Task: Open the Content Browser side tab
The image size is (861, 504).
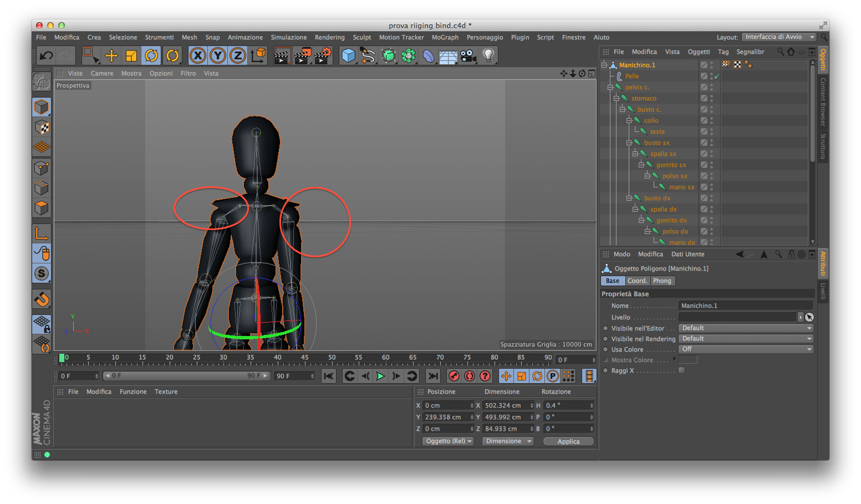Action: click(823, 102)
